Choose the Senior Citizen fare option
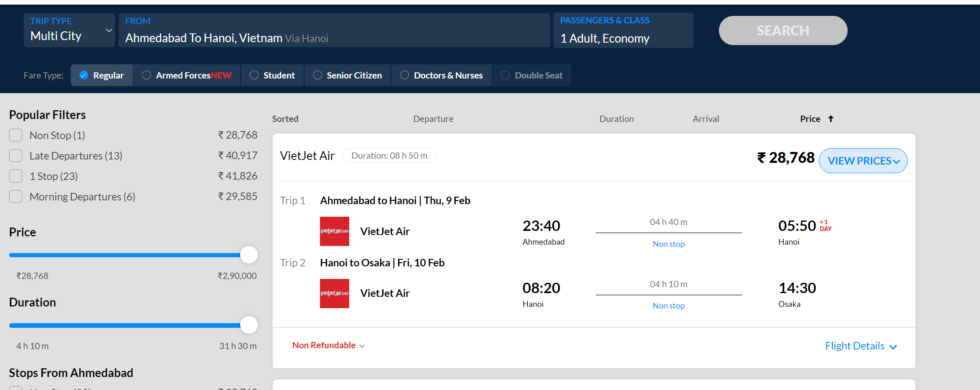Image resolution: width=980 pixels, height=390 pixels. click(317, 75)
